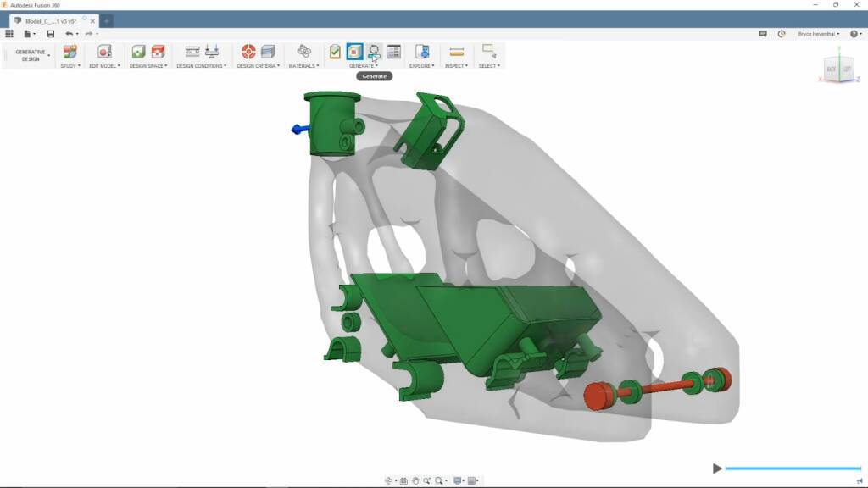Image resolution: width=868 pixels, height=488 pixels.
Task: Open the Inspect toolbar menu
Action: click(456, 66)
